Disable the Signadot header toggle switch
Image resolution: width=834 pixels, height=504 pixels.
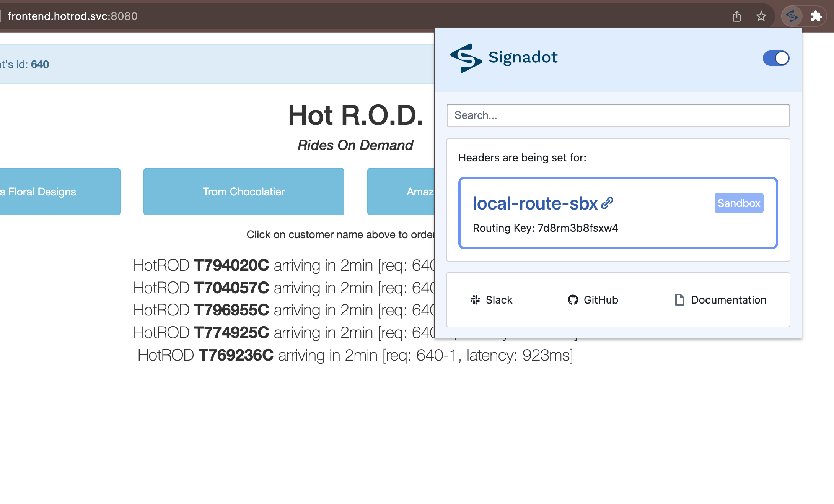(776, 58)
